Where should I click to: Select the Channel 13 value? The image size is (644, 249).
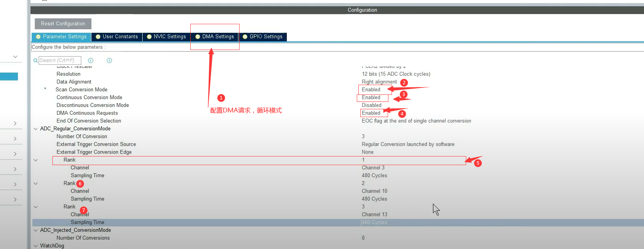click(x=374, y=215)
